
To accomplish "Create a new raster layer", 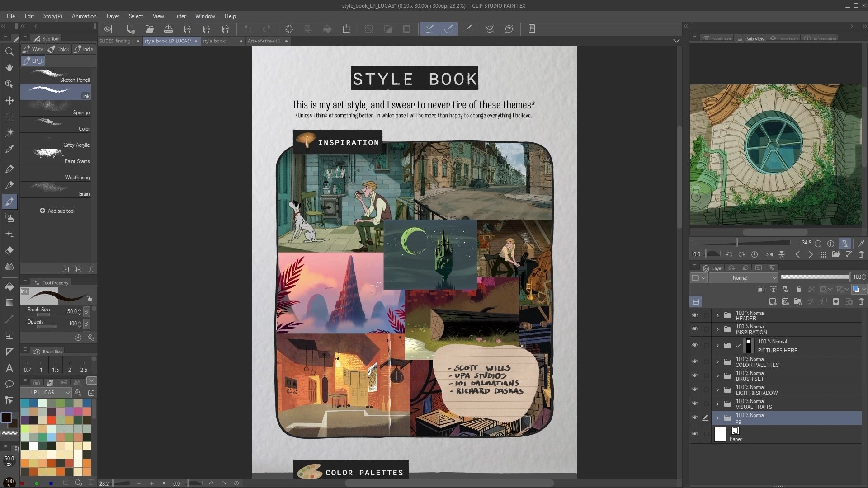I will (773, 301).
